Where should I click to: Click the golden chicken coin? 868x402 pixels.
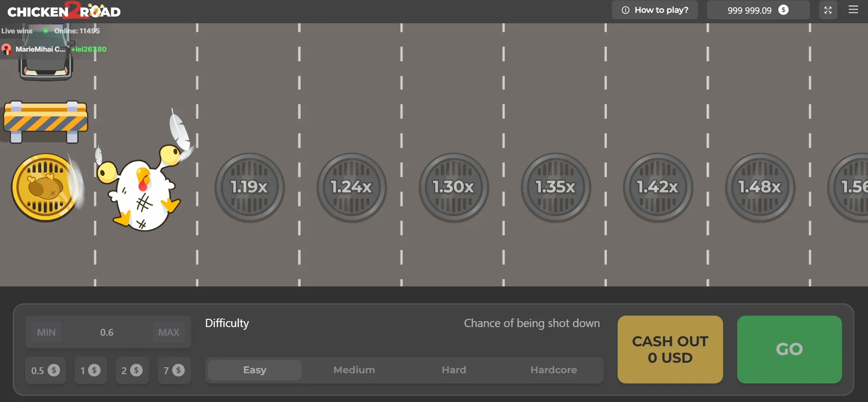coord(45,187)
